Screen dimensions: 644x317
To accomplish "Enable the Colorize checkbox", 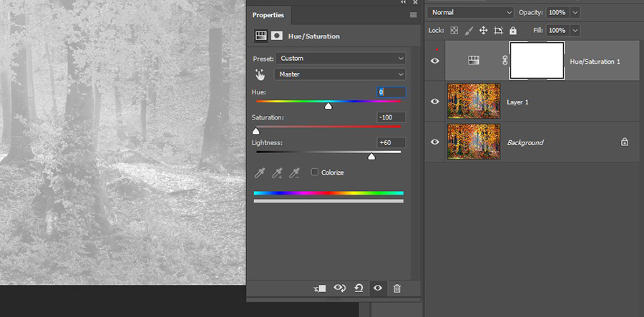I will point(315,172).
